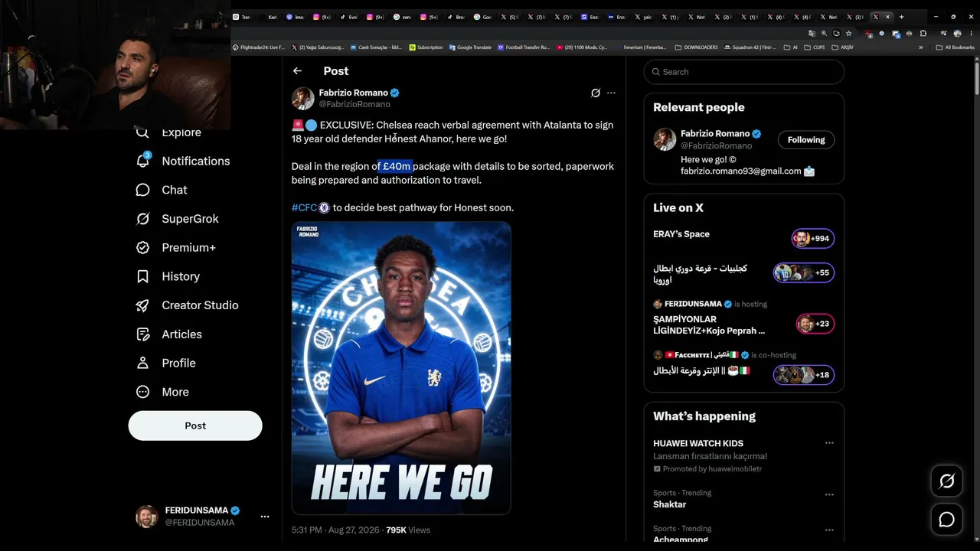Join ERAY's Space live
The height and width of the screenshot is (551, 980).
tap(743, 239)
